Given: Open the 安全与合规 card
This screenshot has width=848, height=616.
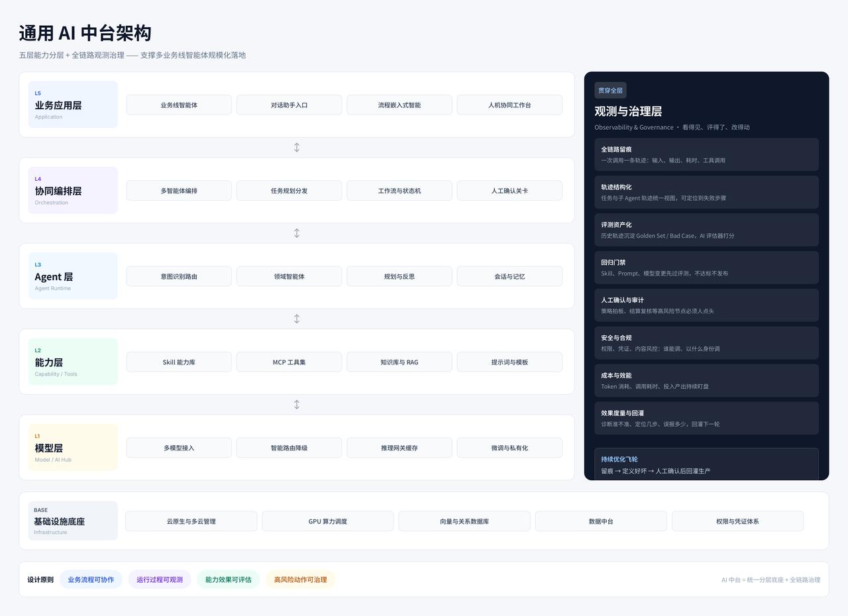Looking at the screenshot, I should point(706,343).
